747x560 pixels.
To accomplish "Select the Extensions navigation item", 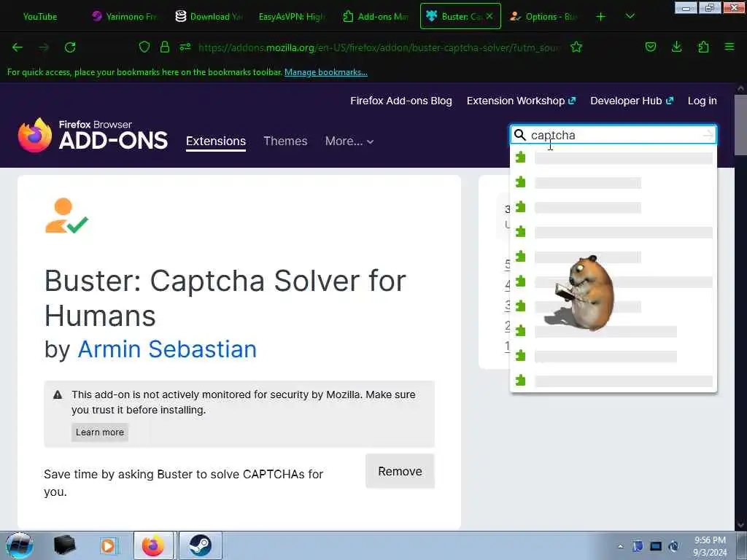I will tap(216, 141).
